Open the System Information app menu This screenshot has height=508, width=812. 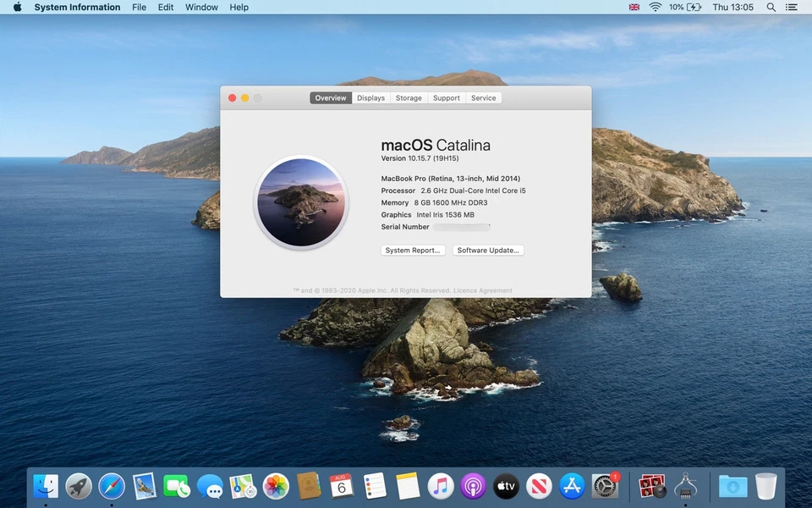pyautogui.click(x=77, y=8)
